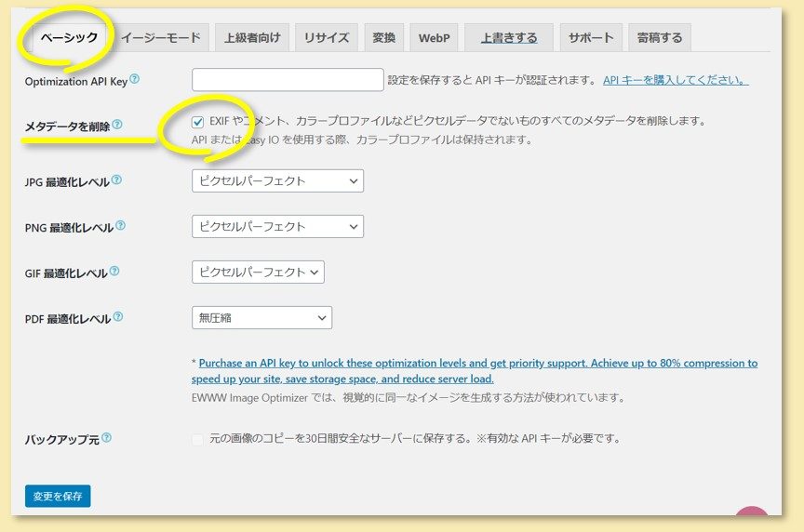Open help icon beside JPG 最適化レベル
Screen dimensions: 804x532
click(116, 180)
